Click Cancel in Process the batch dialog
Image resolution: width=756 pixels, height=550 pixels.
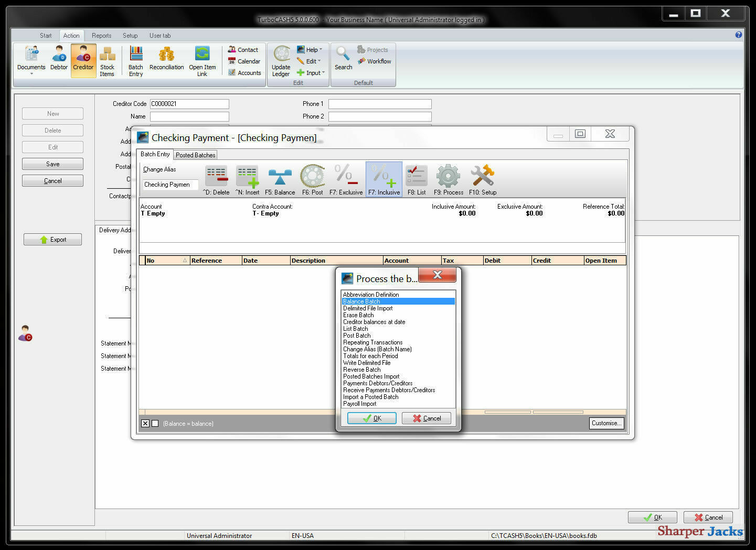click(x=427, y=418)
